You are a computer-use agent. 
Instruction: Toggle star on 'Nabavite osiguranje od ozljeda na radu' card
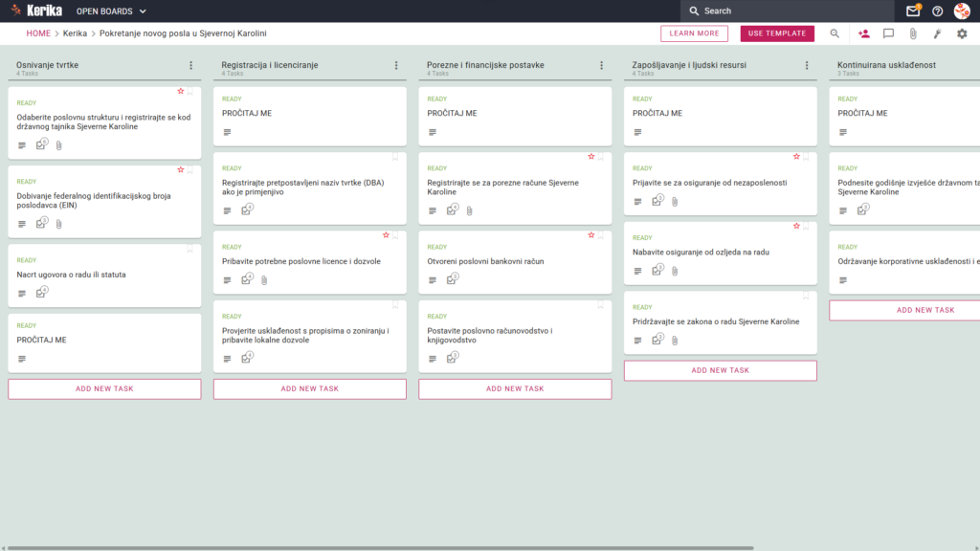(x=796, y=226)
